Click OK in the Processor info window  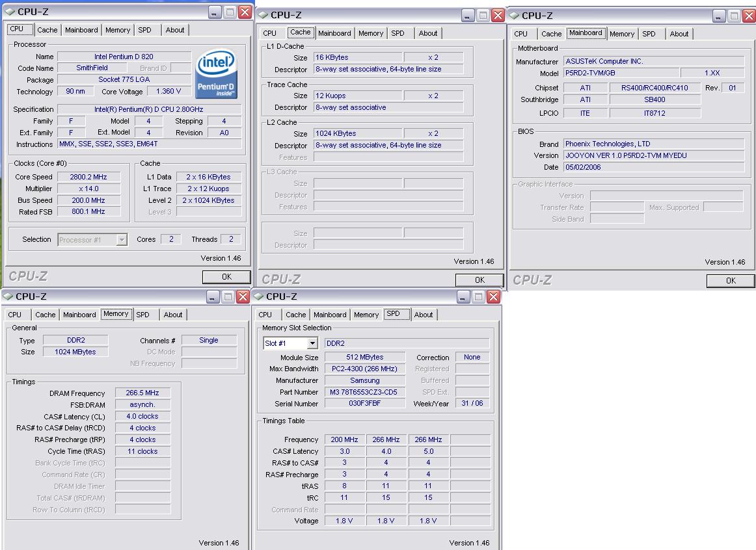[x=226, y=277]
